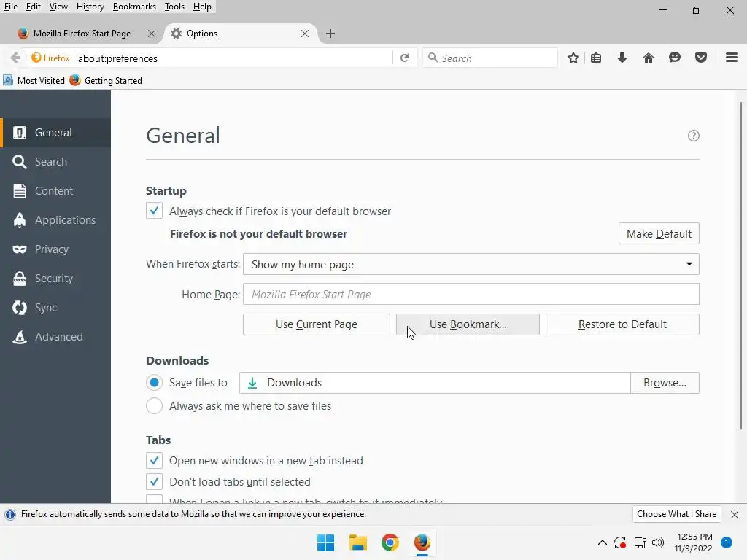
Task: Expand When Firefox starts dropdown
Action: 471,264
